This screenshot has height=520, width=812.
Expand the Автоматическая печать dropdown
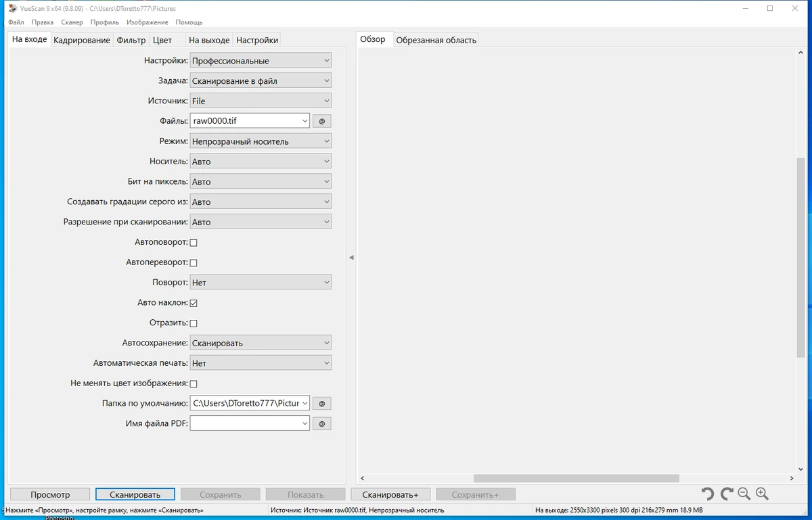coord(261,363)
